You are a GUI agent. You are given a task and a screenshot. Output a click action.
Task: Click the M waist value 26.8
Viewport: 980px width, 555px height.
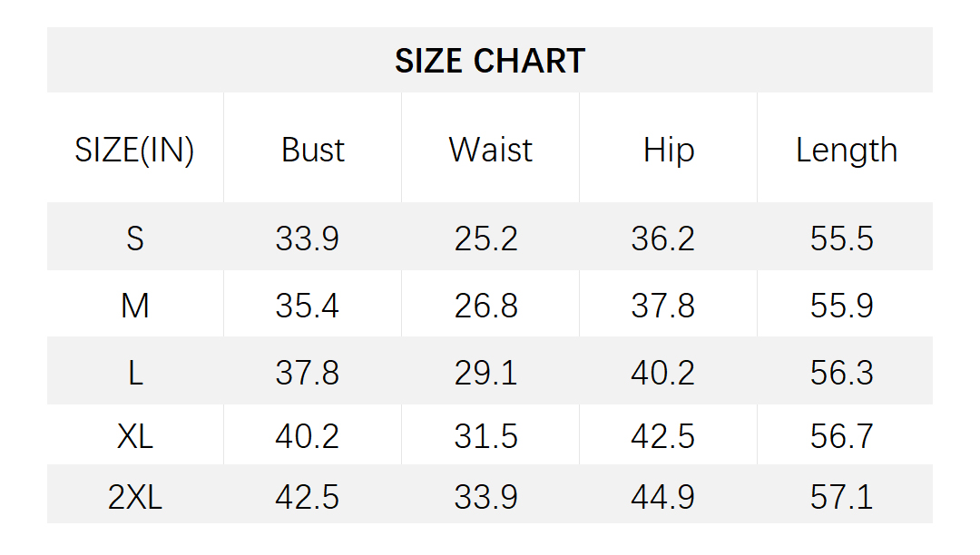coord(486,306)
